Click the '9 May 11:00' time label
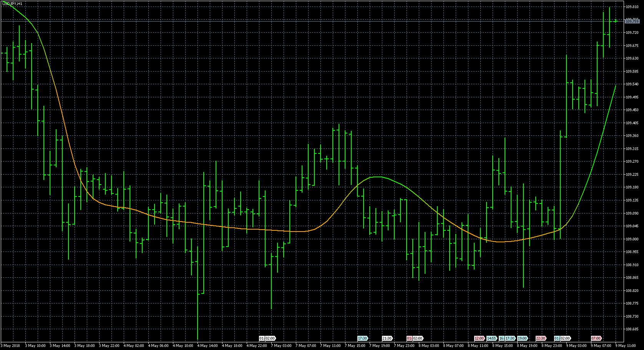 [x=626, y=346]
